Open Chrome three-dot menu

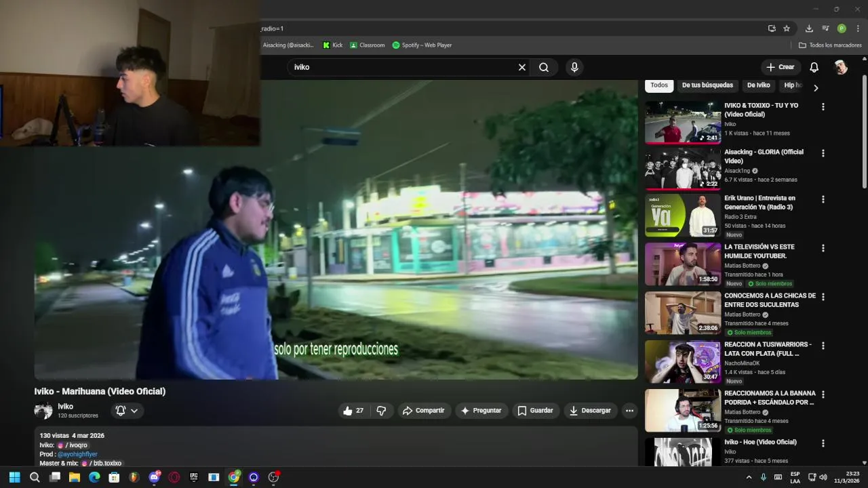pos(858,28)
